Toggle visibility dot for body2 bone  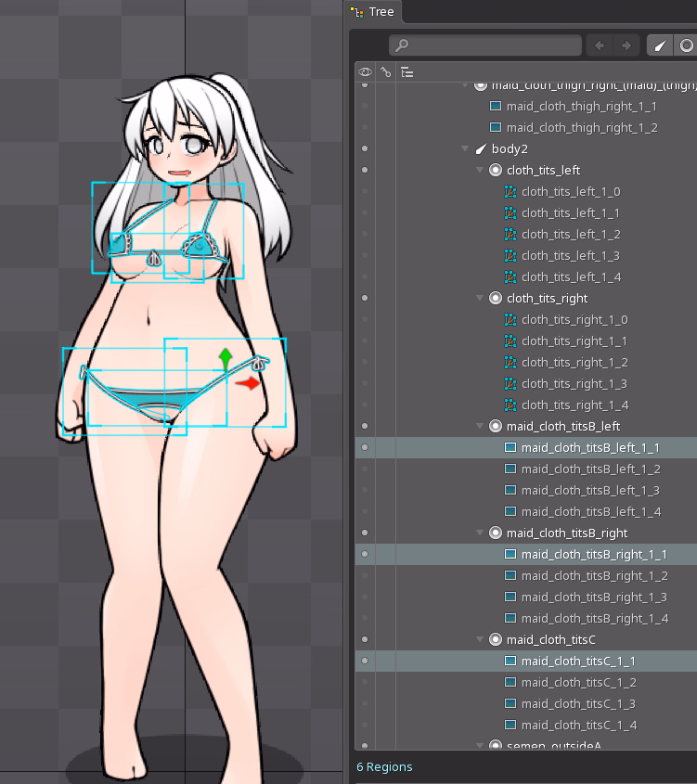(x=365, y=148)
